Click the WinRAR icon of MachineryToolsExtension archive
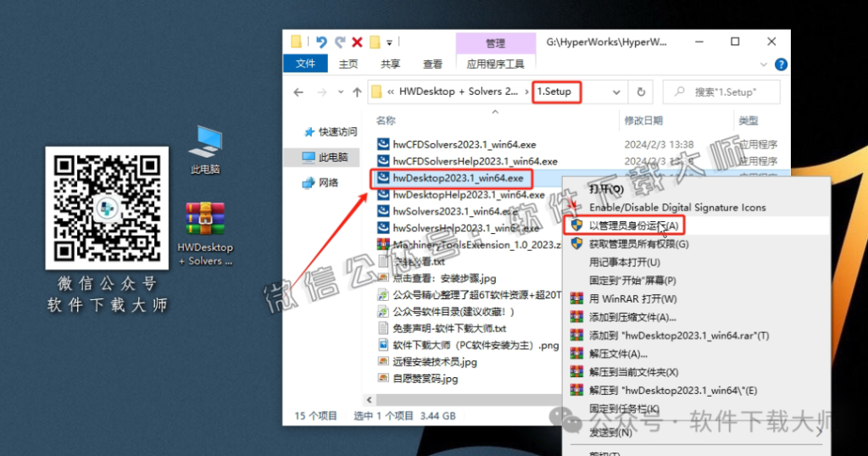The width and height of the screenshot is (868, 456). 383,245
